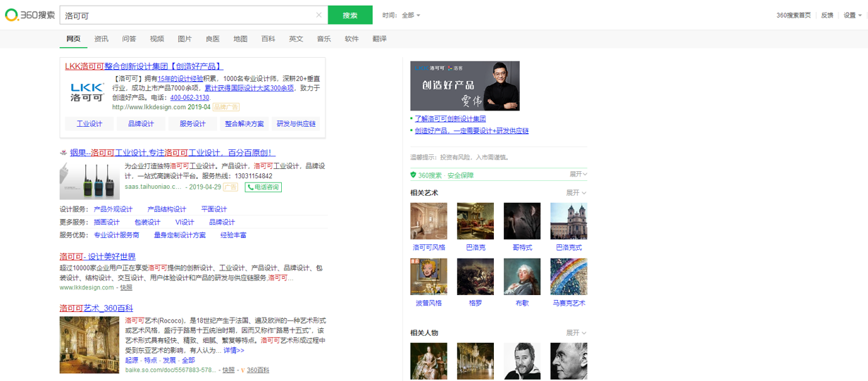
Task: Open LKK洛可可整合创新设计集团 result title
Action: point(144,66)
